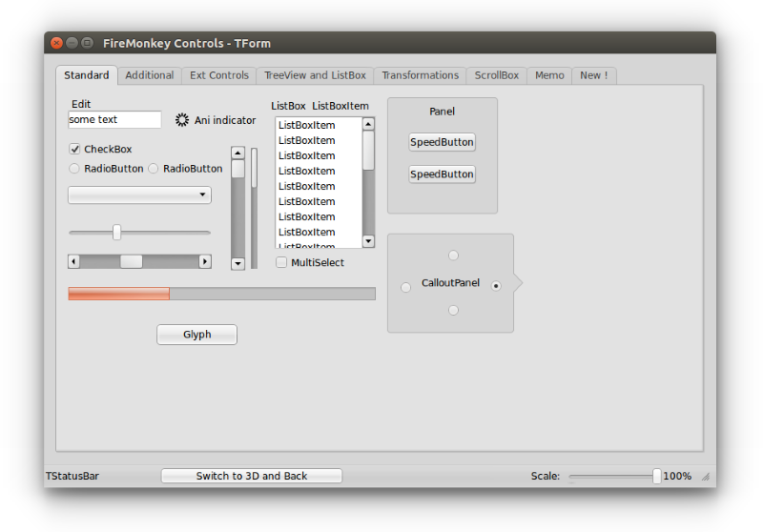Click the Scale slider thumb

pyautogui.click(x=657, y=476)
